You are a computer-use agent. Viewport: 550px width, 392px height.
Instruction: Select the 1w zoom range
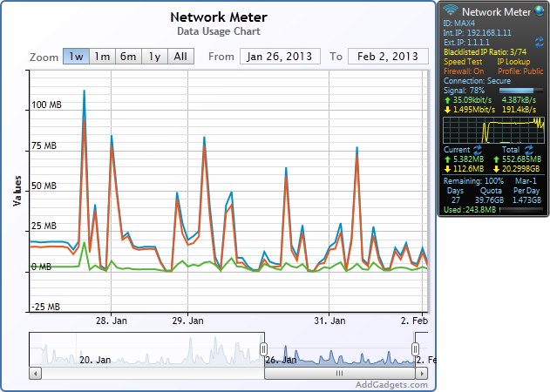76,56
